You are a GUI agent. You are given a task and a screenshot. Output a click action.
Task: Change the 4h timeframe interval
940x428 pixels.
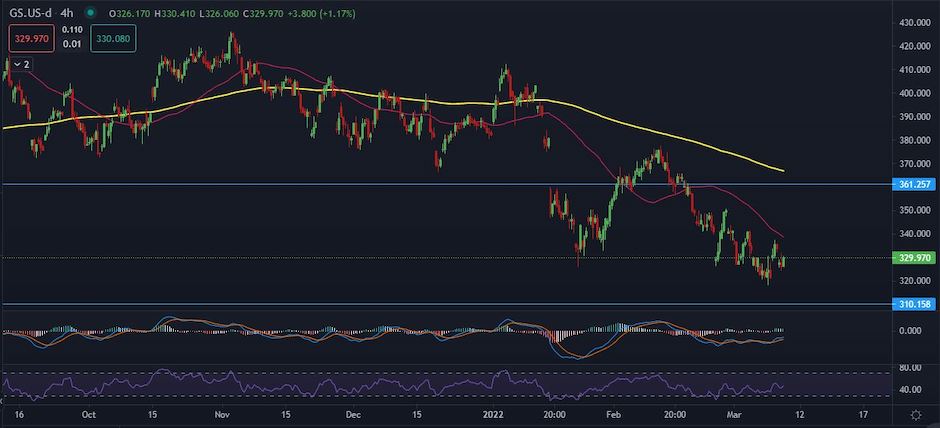tap(68, 13)
